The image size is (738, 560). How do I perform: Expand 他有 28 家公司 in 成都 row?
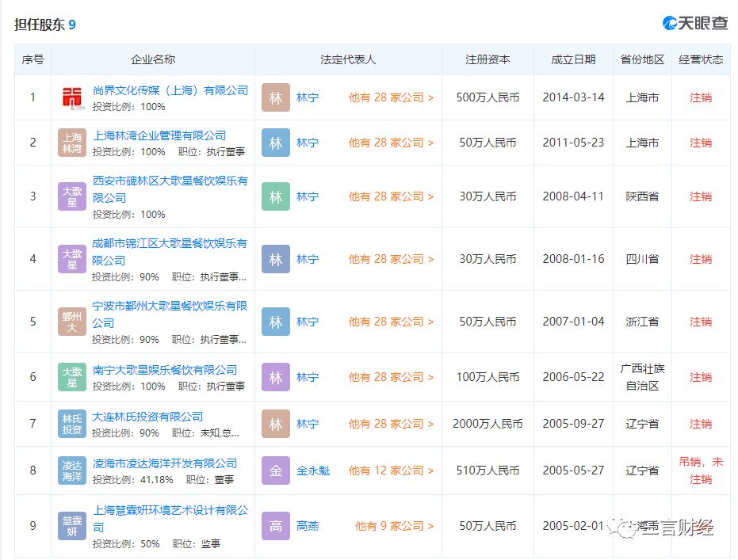(x=391, y=259)
